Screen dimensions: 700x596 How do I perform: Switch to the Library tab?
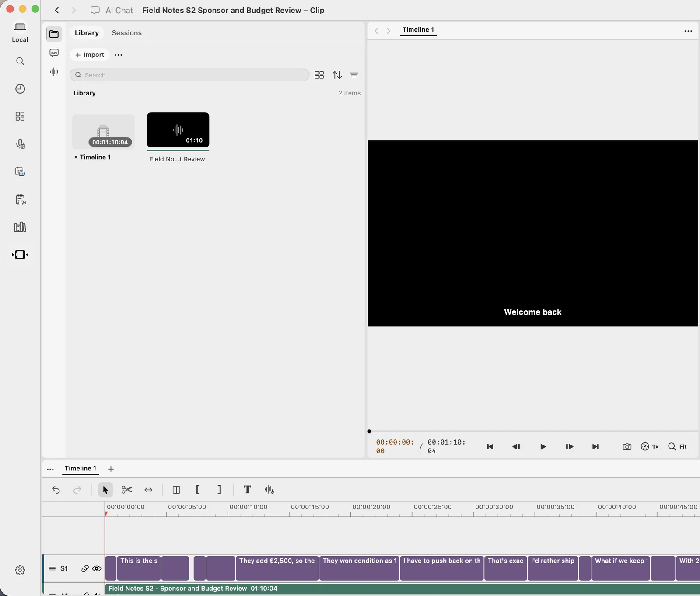tap(87, 33)
